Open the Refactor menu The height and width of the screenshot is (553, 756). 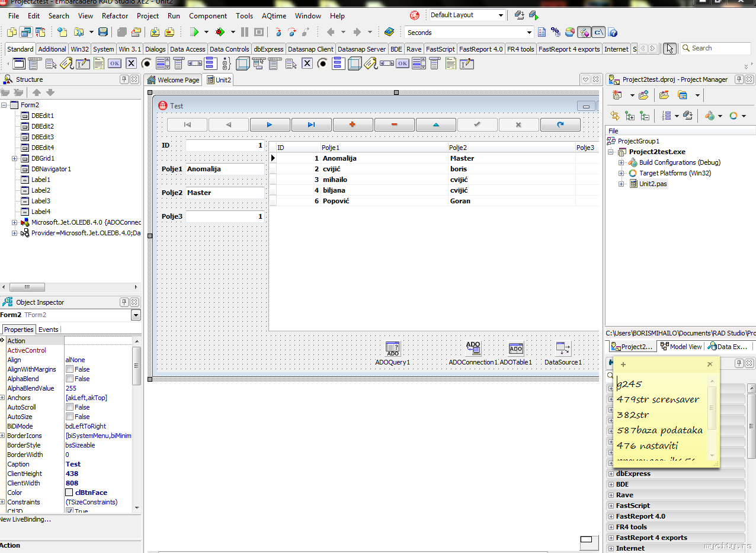(115, 16)
